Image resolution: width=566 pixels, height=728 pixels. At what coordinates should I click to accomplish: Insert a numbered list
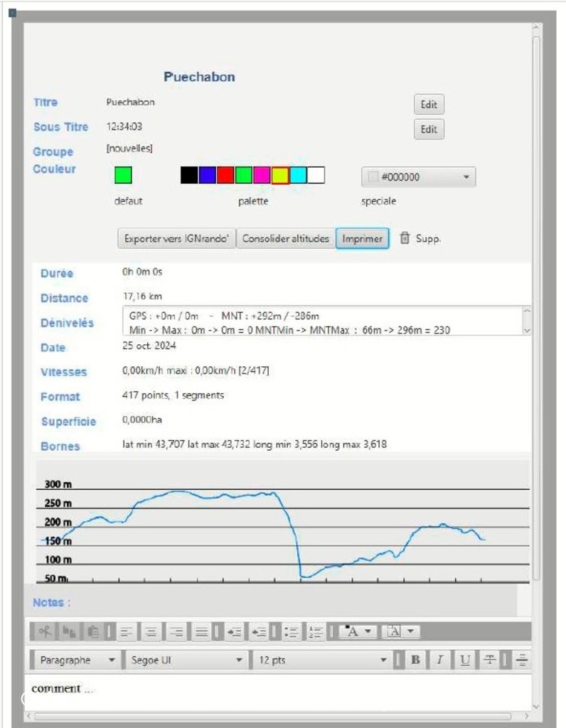(316, 631)
